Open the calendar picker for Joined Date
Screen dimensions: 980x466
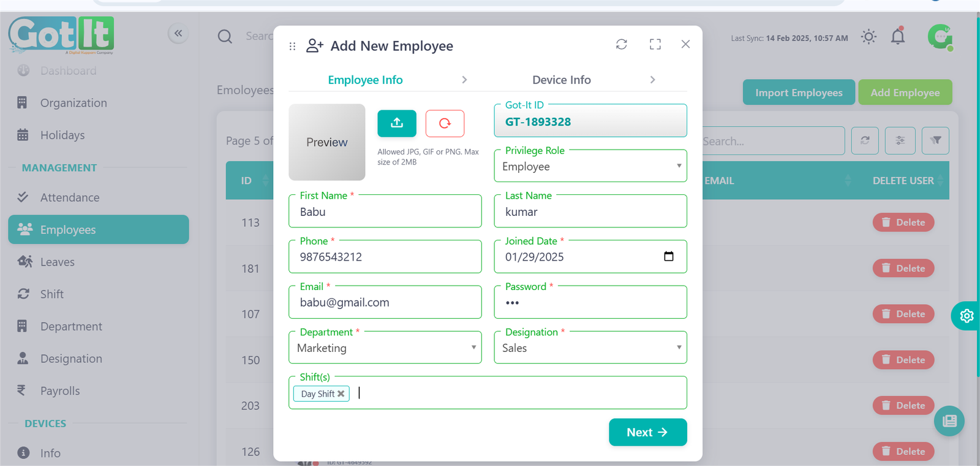[668, 256]
